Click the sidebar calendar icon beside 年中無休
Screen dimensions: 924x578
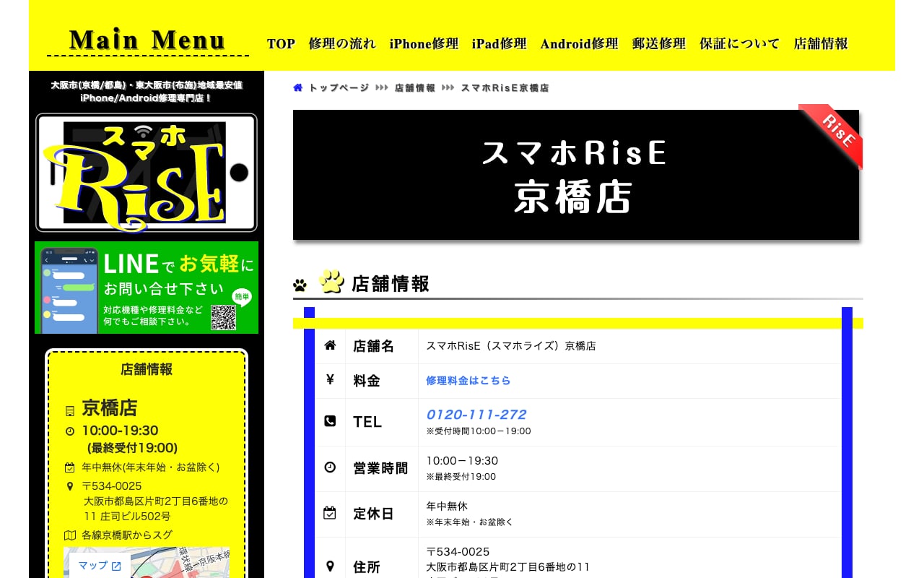[x=70, y=467]
